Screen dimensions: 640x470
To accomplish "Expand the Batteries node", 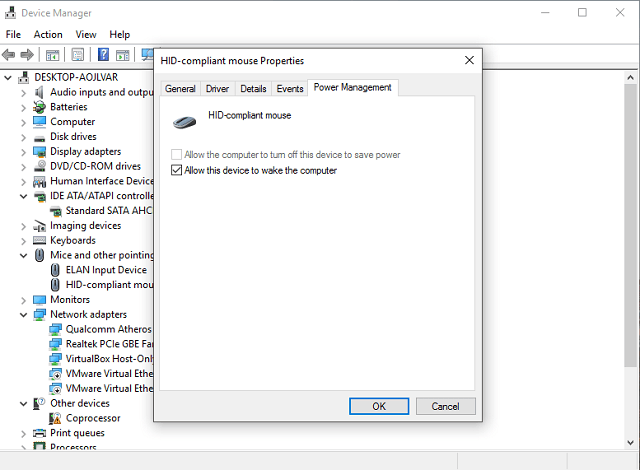I will pyautogui.click(x=24, y=107).
